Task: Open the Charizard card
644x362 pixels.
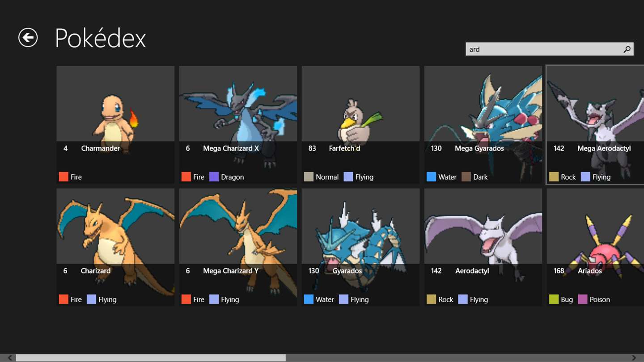Action: (x=115, y=247)
